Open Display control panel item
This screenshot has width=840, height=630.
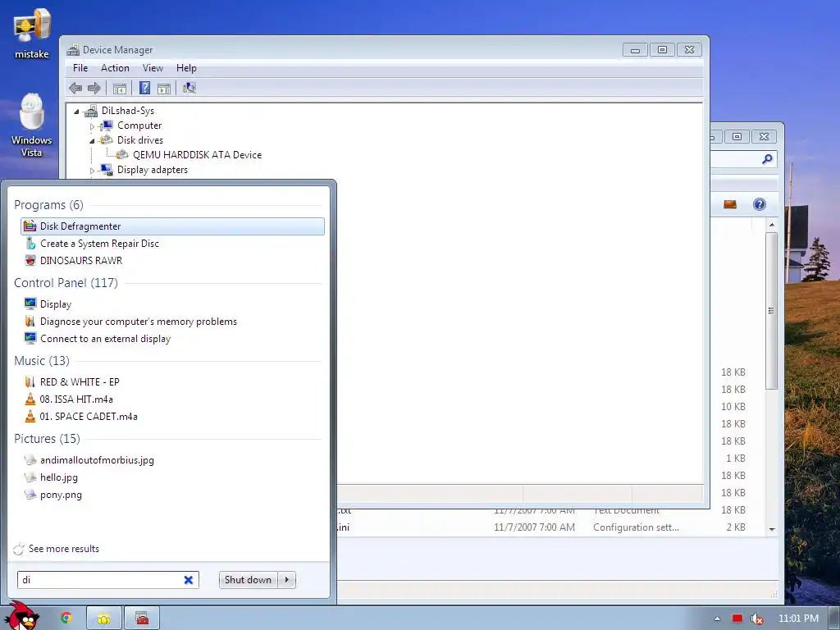click(x=55, y=304)
